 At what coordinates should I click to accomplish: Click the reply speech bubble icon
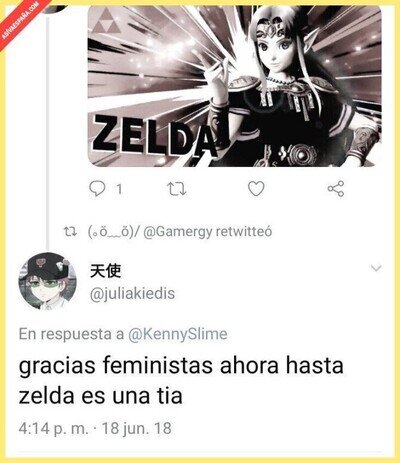pyautogui.click(x=98, y=189)
